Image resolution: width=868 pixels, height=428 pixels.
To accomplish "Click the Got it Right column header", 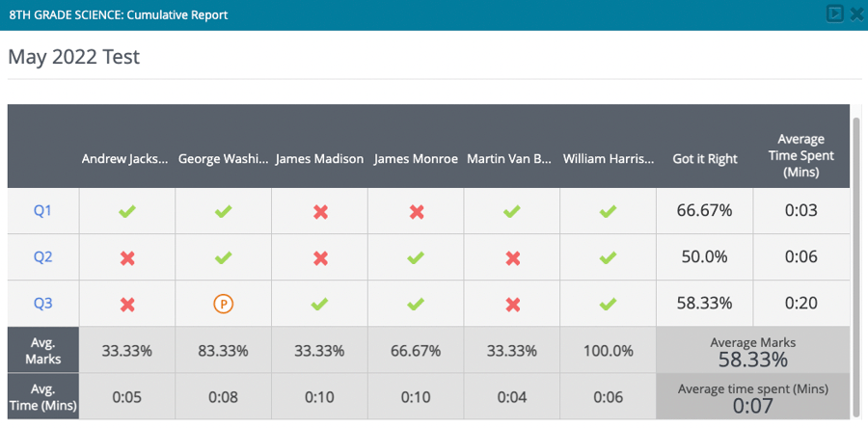I will point(705,159).
